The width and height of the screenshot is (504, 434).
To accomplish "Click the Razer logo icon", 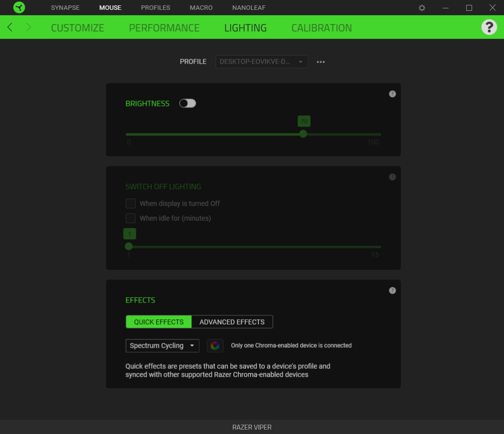I will [19, 8].
